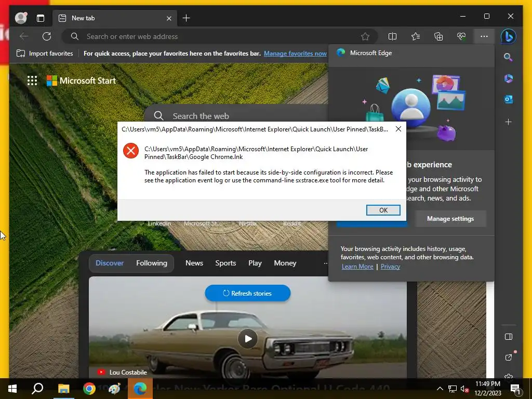Open the Windows Start menu
This screenshot has height=399, width=532.
(12, 389)
